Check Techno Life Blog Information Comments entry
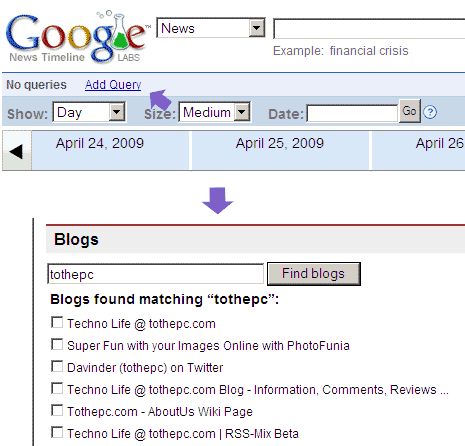Viewport: 465px width, 446px height. pos(57,388)
